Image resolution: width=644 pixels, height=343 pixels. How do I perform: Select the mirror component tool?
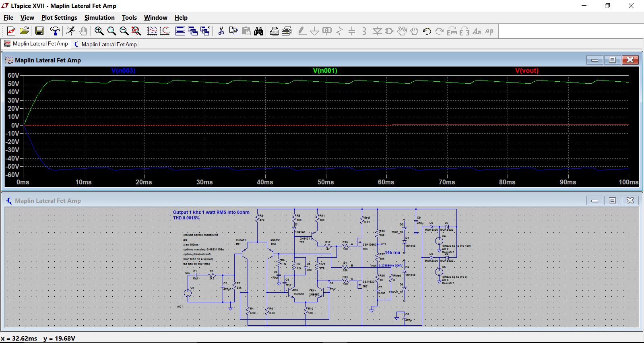464,31
